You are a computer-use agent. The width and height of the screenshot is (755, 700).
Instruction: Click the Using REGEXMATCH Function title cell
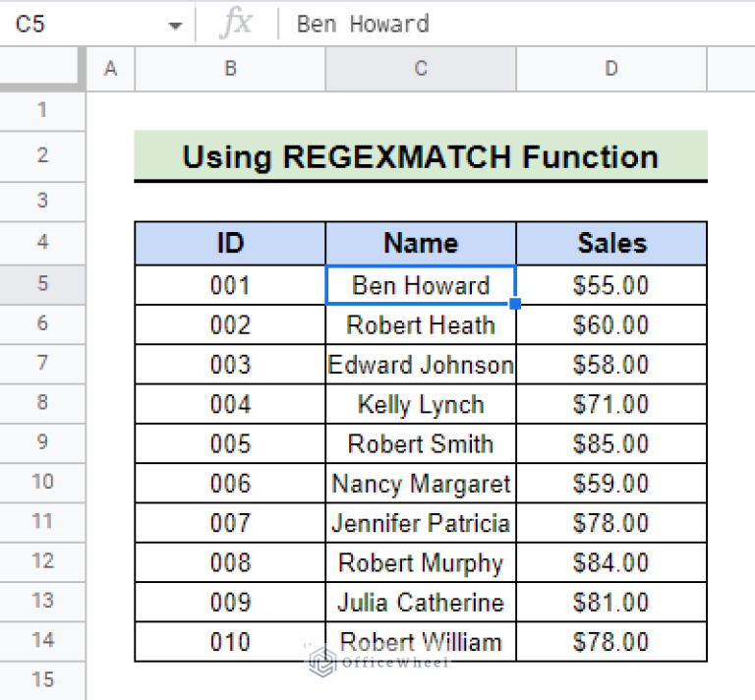(421, 156)
